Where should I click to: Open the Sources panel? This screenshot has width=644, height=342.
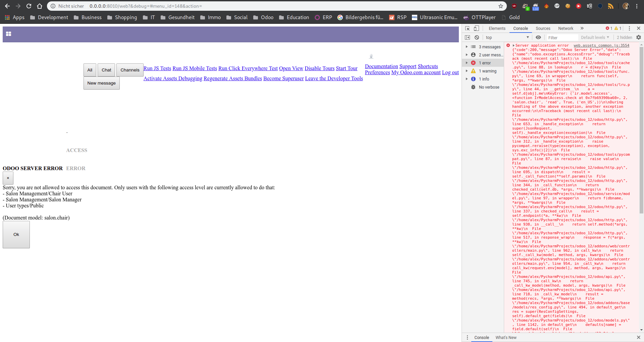pyautogui.click(x=543, y=29)
